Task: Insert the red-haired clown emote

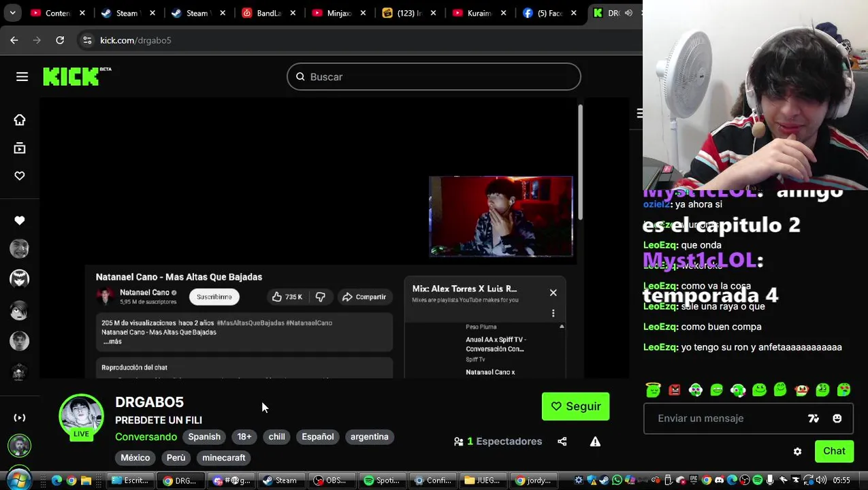Action: [801, 390]
